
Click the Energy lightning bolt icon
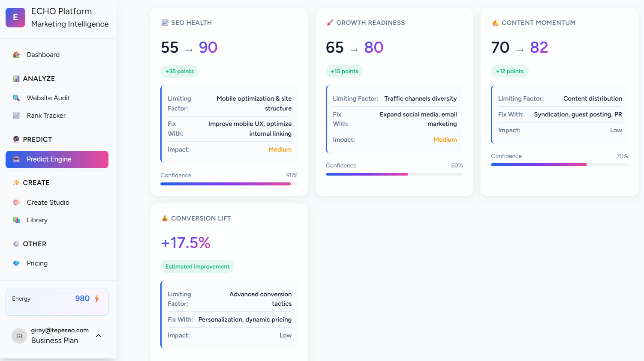(97, 298)
